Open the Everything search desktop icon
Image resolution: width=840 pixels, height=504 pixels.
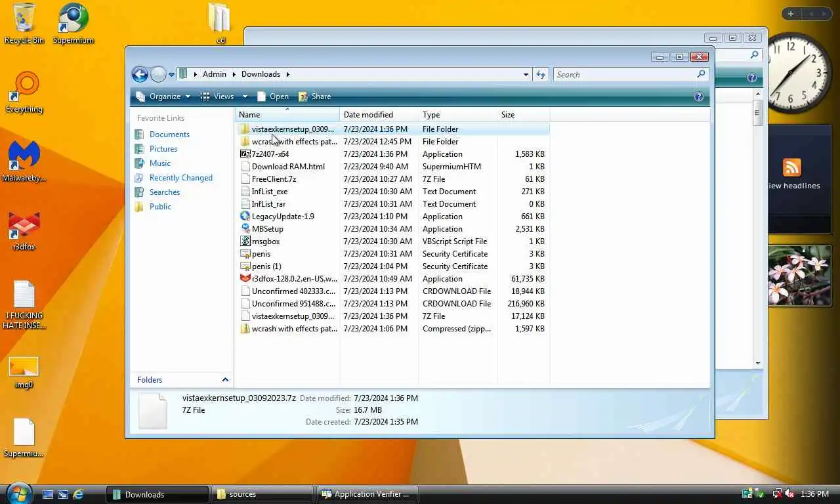click(x=24, y=93)
